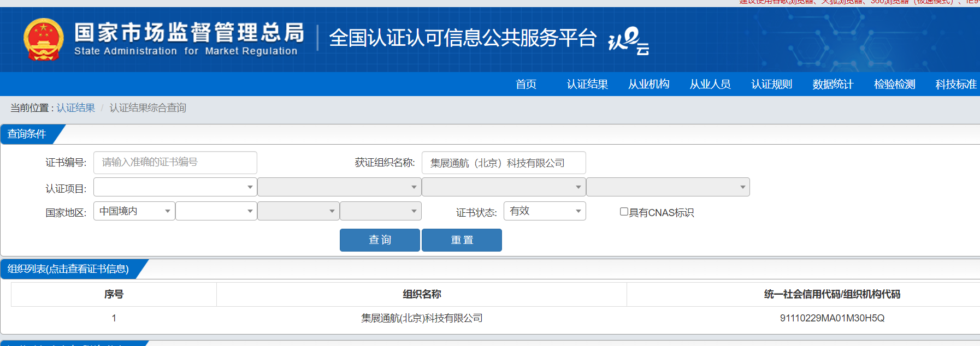Expand the second 认证项目 dropdown
980x346 pixels.
click(339, 187)
